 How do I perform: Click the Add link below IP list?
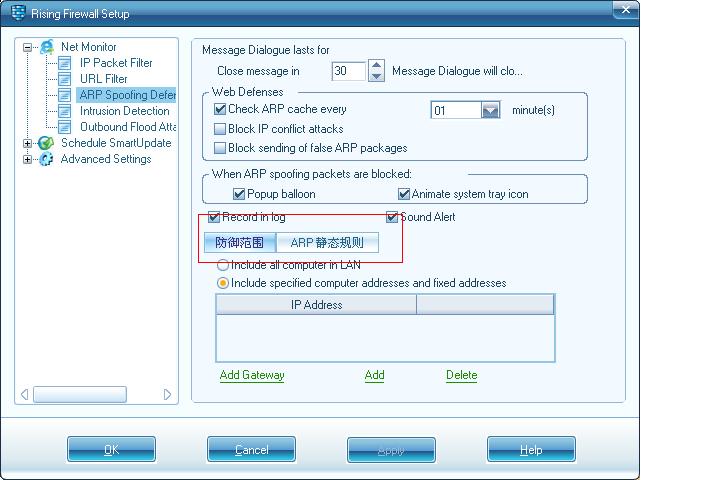[374, 375]
